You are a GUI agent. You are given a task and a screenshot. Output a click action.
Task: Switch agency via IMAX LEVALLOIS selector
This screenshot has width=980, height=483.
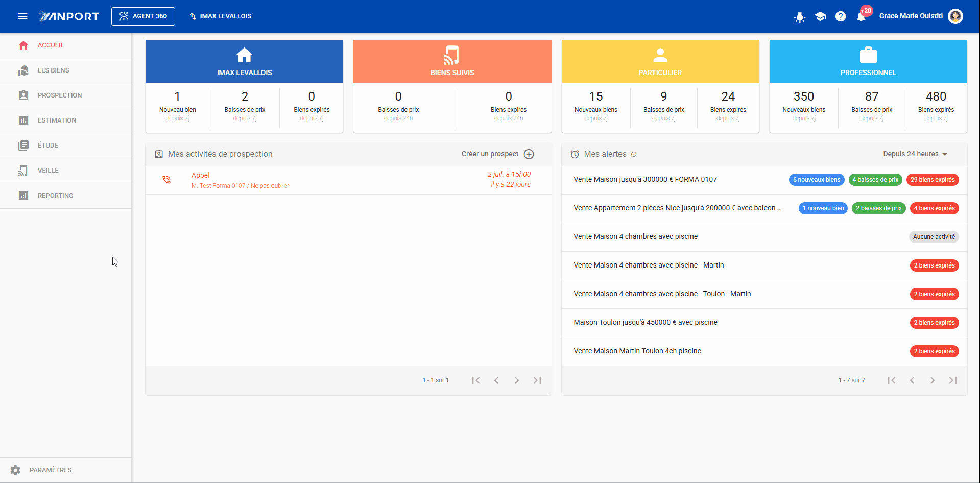(221, 16)
